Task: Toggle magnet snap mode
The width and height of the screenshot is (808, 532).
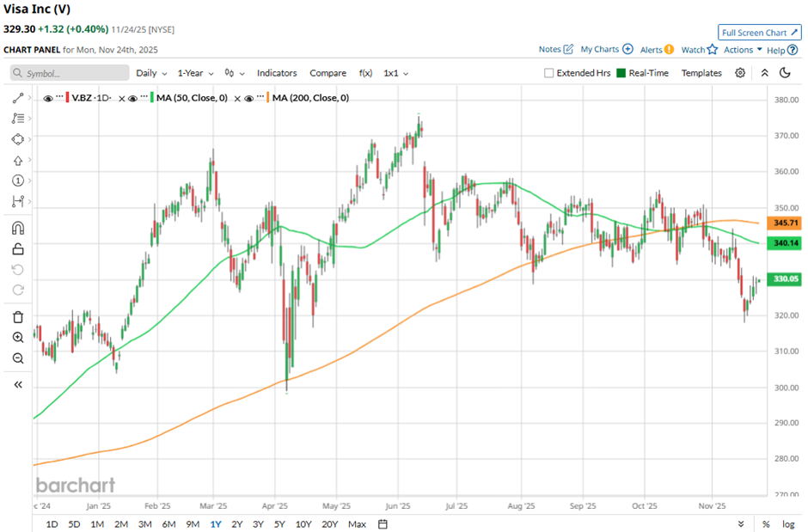Action: click(x=18, y=228)
